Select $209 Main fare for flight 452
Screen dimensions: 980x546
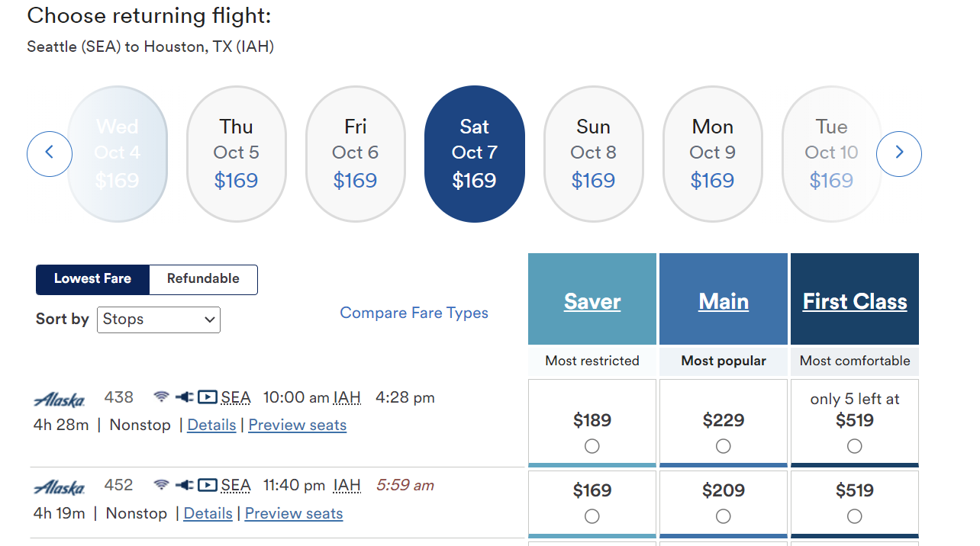[x=724, y=516]
